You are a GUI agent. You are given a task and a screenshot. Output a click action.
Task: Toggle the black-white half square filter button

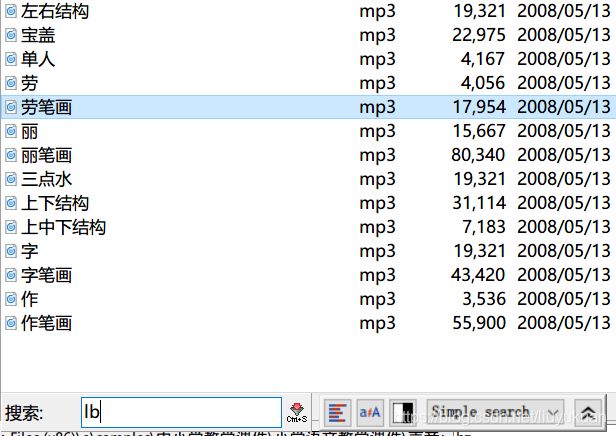pyautogui.click(x=403, y=412)
